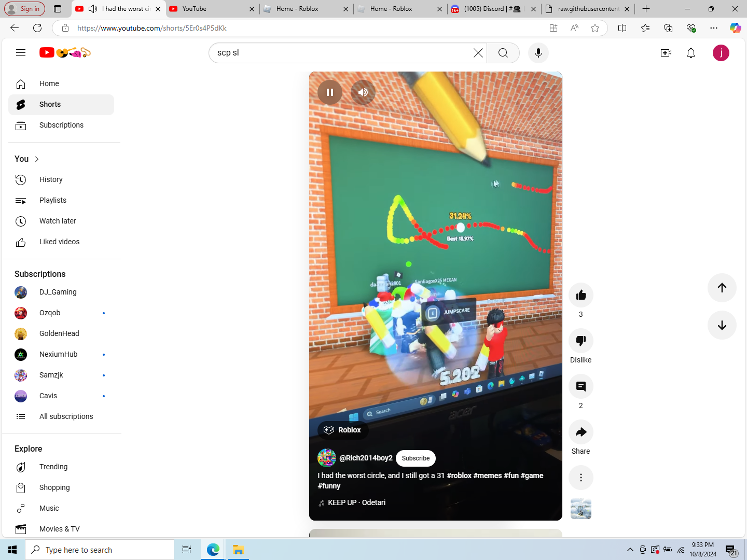Open History in sidebar
The height and width of the screenshot is (560, 747).
61,179
